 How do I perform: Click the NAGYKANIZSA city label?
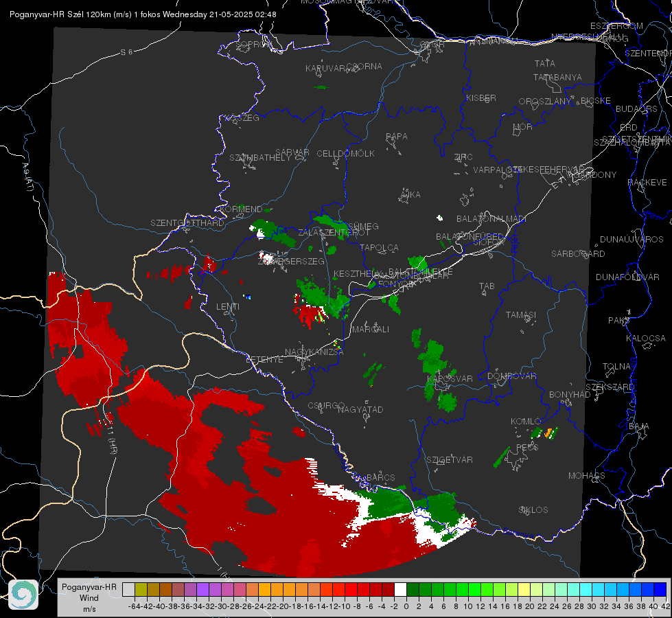tap(314, 352)
